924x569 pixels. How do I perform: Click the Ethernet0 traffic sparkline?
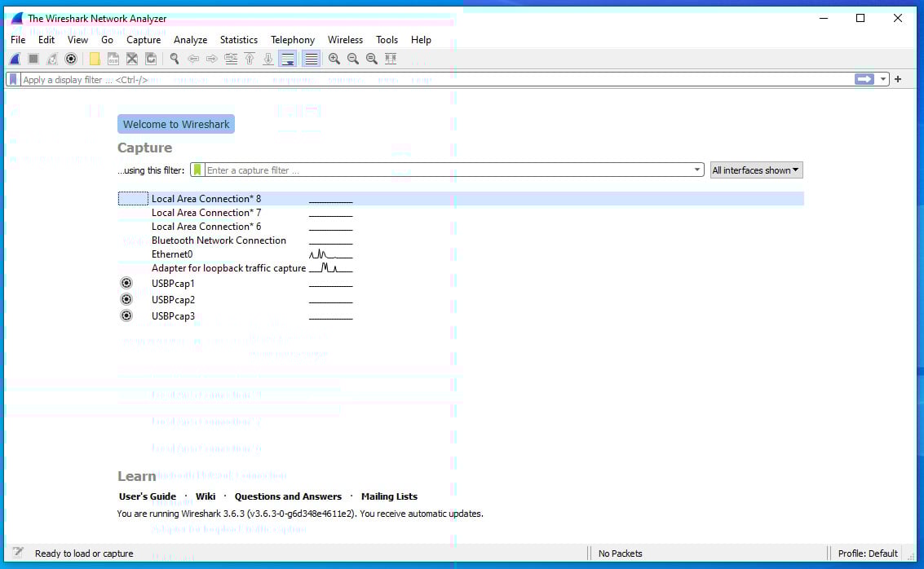330,254
